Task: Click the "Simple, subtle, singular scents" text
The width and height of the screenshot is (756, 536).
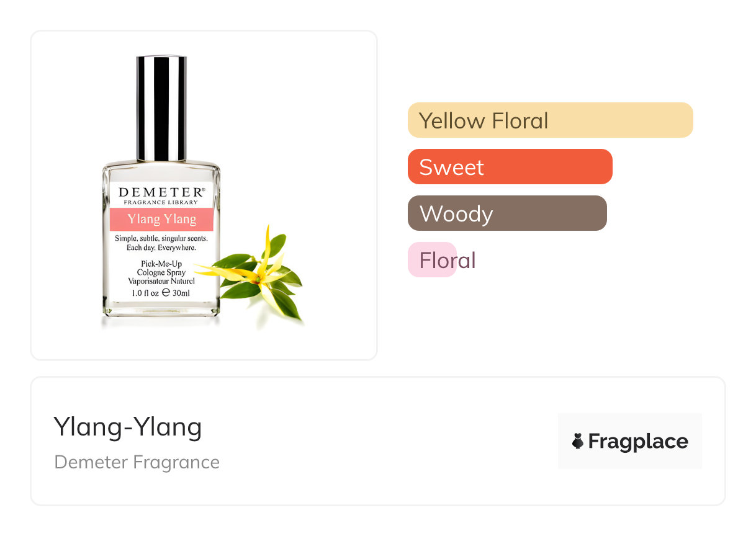Action: [161, 239]
